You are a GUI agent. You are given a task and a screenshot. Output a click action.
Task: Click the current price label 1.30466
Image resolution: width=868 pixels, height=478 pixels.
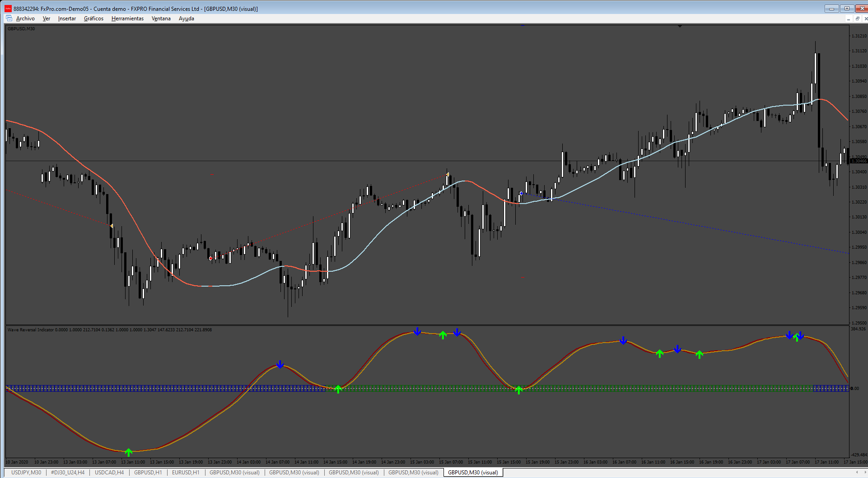click(859, 161)
